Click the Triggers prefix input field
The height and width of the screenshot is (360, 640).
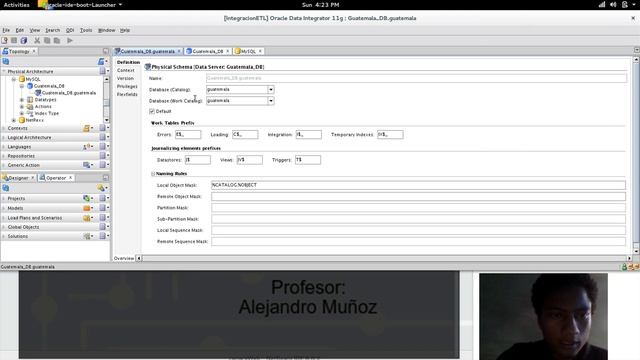tap(308, 160)
